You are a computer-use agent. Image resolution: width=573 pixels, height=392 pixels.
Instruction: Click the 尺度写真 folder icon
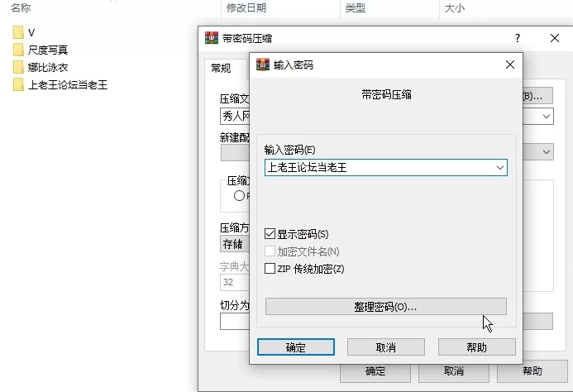tap(18, 50)
